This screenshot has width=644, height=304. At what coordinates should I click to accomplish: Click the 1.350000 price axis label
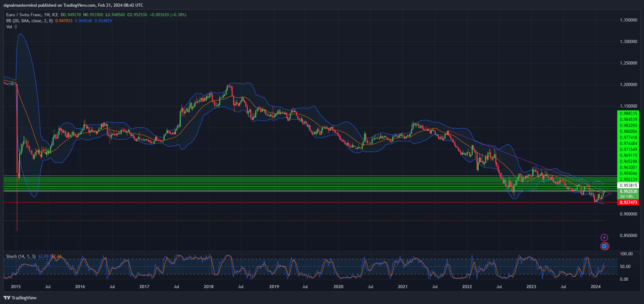pos(628,20)
